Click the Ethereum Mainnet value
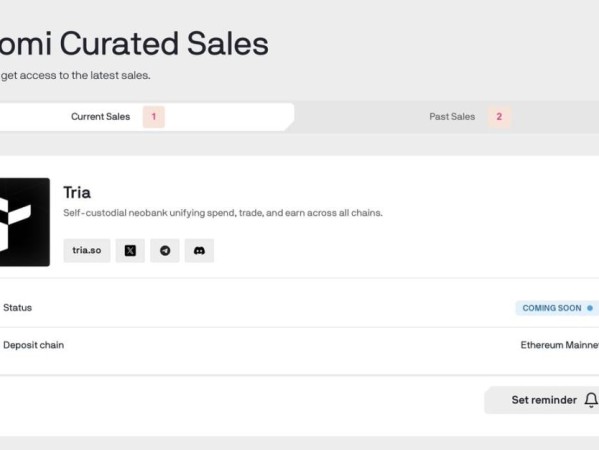Image resolution: width=599 pixels, height=450 pixels. tap(560, 345)
